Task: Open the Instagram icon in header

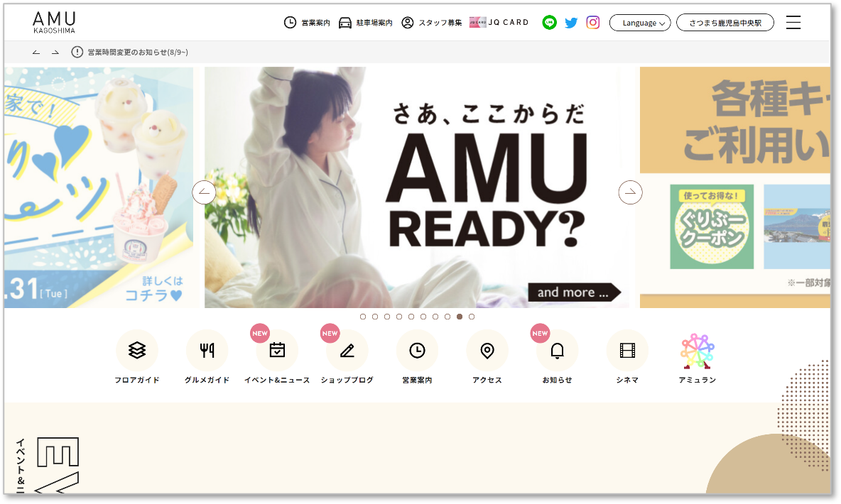Action: (x=593, y=23)
